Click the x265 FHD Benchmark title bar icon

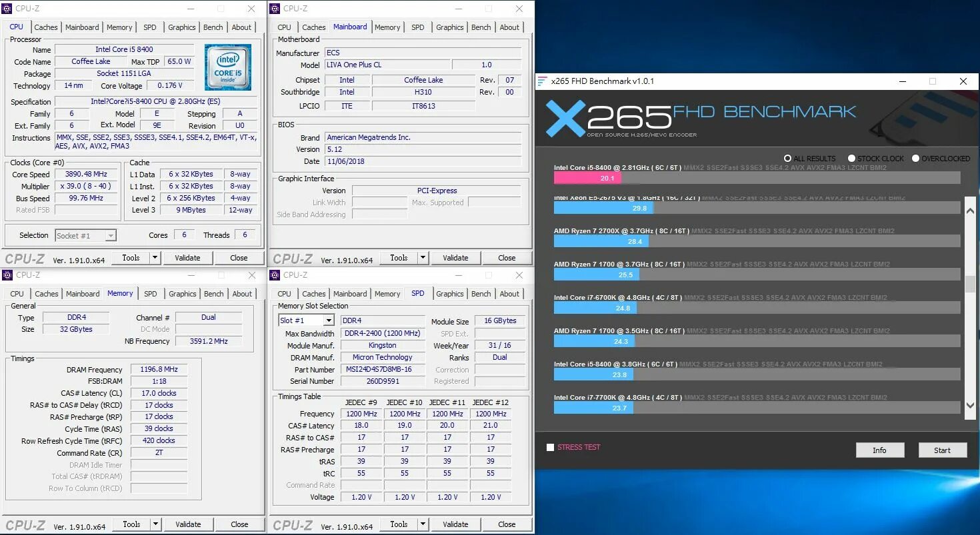(x=542, y=81)
